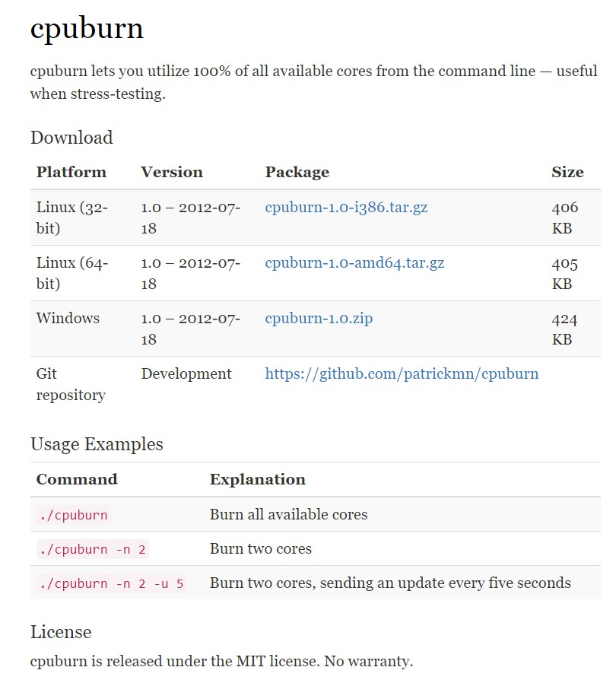Screen dimensions: 616x683
Task: Click the main cpuburn page title
Action: (x=87, y=29)
